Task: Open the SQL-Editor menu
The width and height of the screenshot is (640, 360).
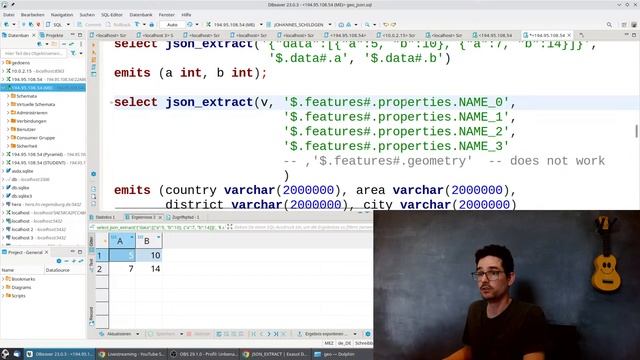Action: pos(111,15)
